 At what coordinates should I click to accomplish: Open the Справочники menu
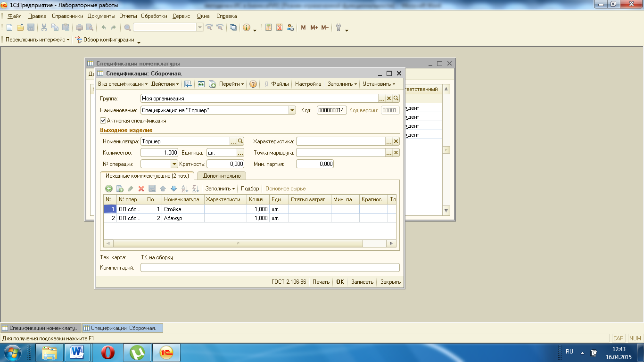coord(67,16)
